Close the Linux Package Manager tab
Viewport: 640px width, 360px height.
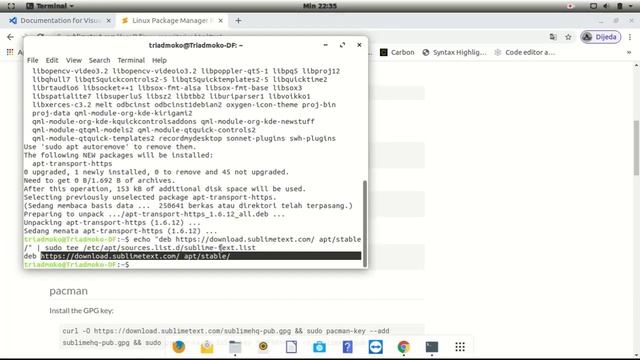pyautogui.click(x=220, y=20)
